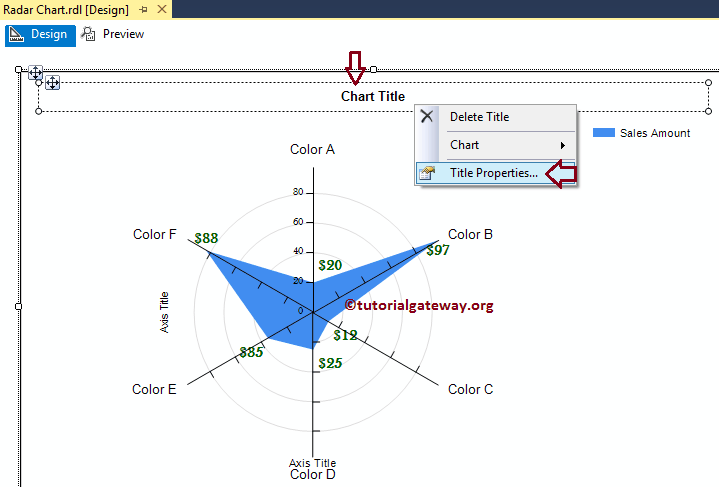Click the chart's top-center resize handle
Screen dimensions: 719x487
click(374, 69)
